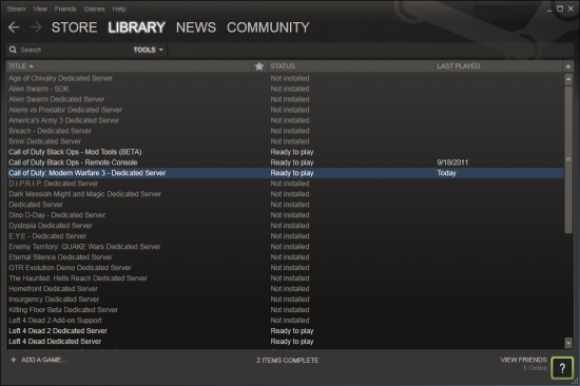Sort by the Last Played column header
The height and width of the screenshot is (386, 580).
pos(458,66)
